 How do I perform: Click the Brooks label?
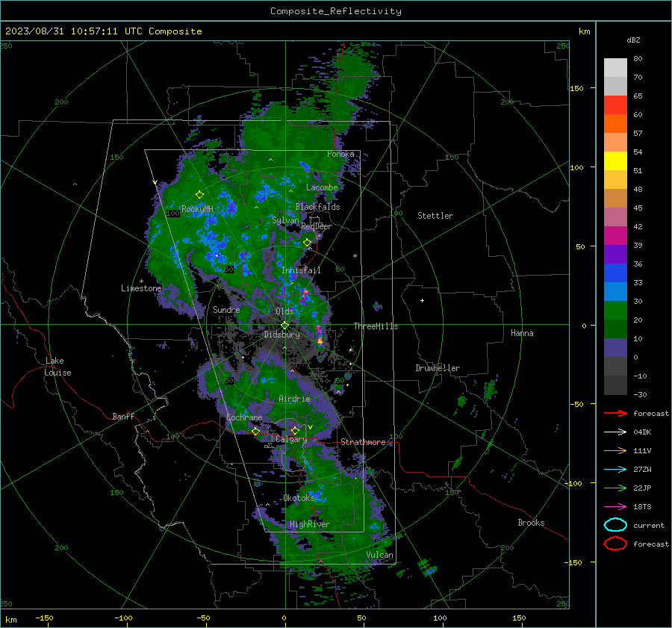[x=531, y=523]
